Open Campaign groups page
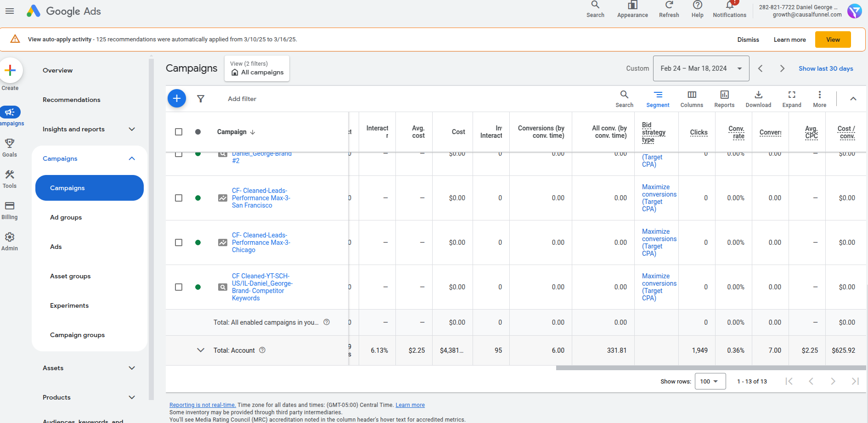This screenshot has width=868, height=423. pyautogui.click(x=77, y=335)
